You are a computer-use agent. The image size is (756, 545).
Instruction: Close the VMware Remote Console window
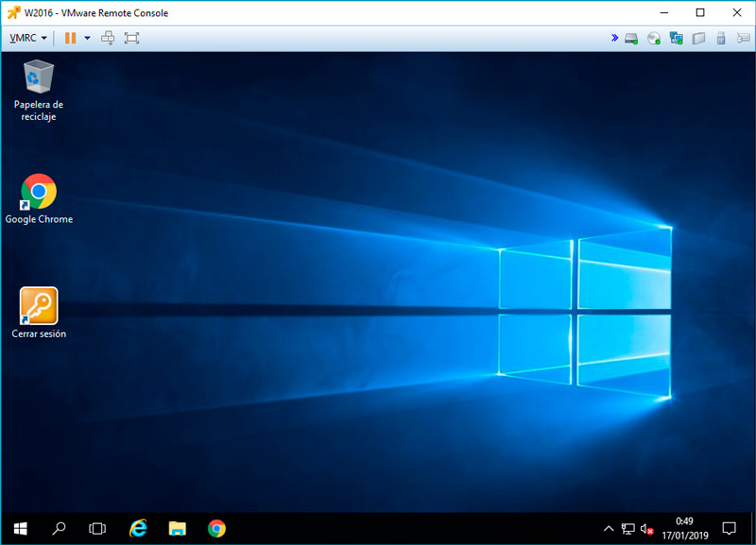tap(737, 12)
